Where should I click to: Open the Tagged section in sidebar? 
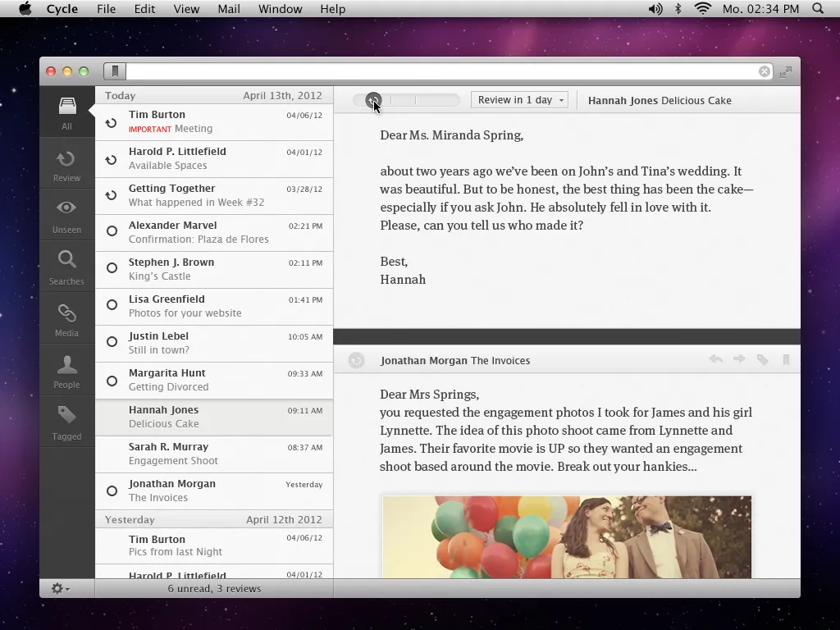click(x=67, y=422)
